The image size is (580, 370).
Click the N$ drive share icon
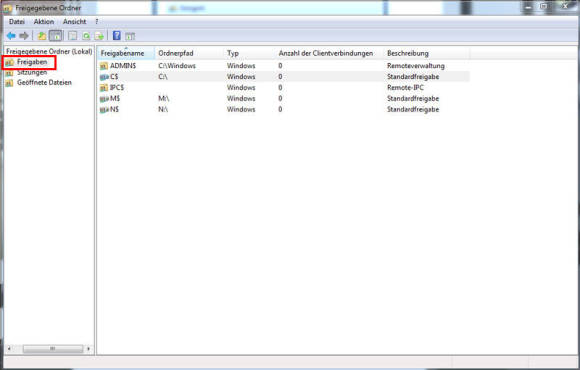104,110
